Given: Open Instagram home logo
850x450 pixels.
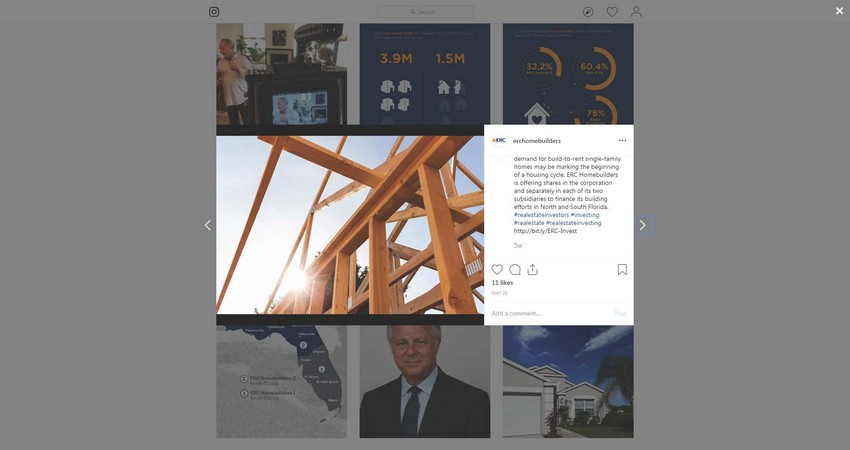Looking at the screenshot, I should click(214, 12).
